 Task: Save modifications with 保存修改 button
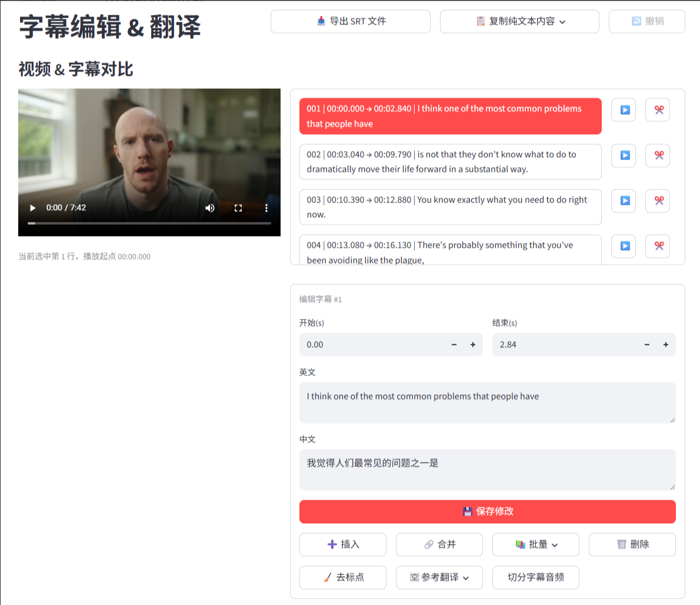(x=488, y=511)
